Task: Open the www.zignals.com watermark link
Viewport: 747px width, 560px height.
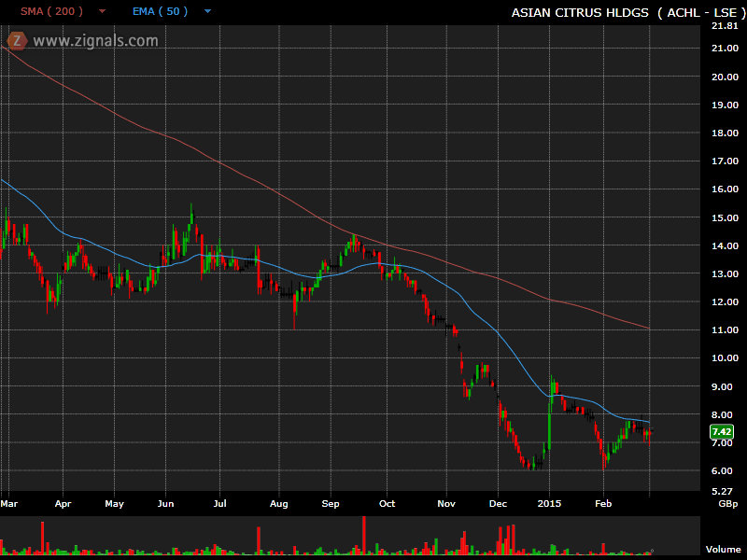Action: coord(95,40)
